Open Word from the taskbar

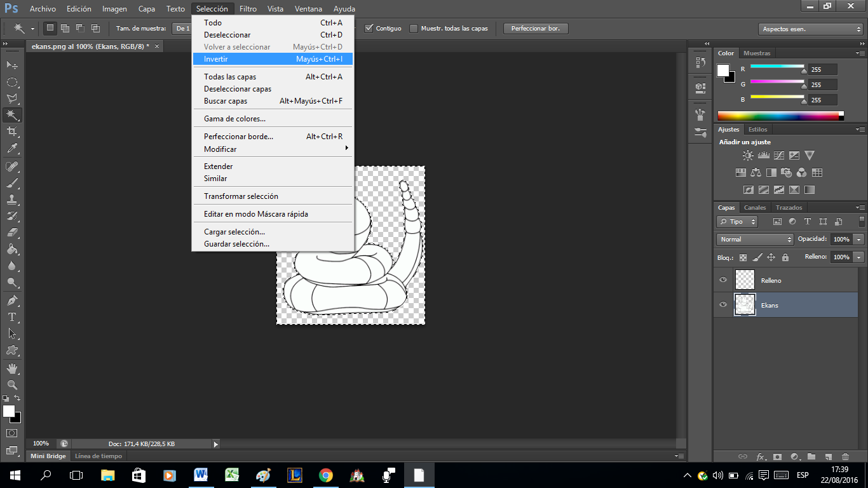(x=201, y=475)
